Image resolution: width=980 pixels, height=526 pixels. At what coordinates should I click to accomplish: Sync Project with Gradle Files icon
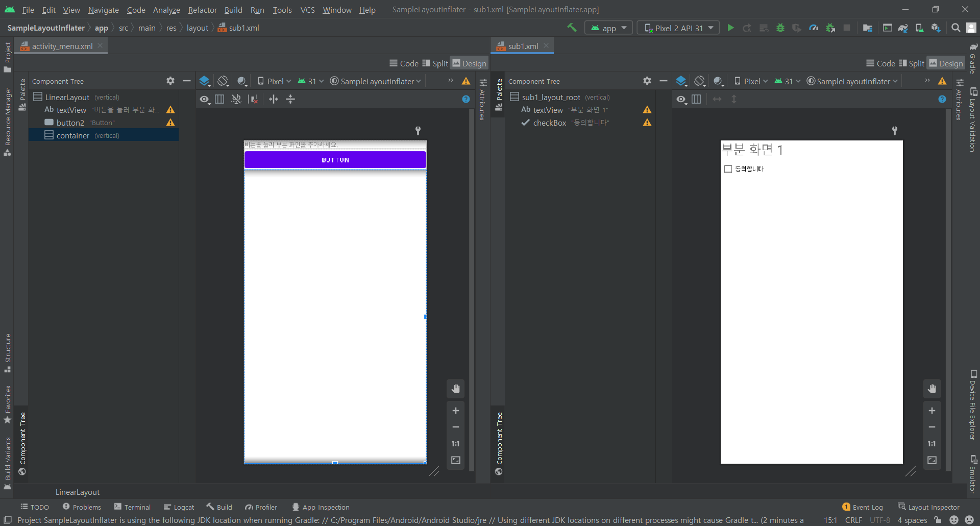coord(902,28)
